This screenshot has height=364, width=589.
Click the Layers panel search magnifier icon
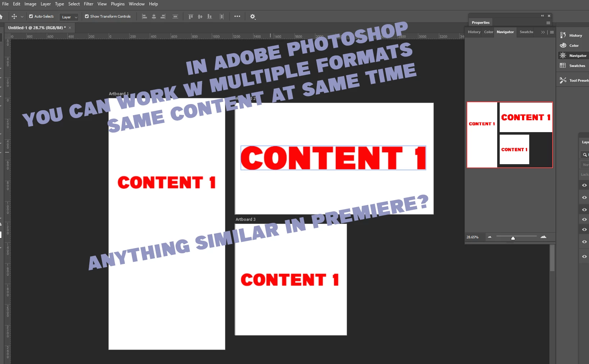coord(585,155)
